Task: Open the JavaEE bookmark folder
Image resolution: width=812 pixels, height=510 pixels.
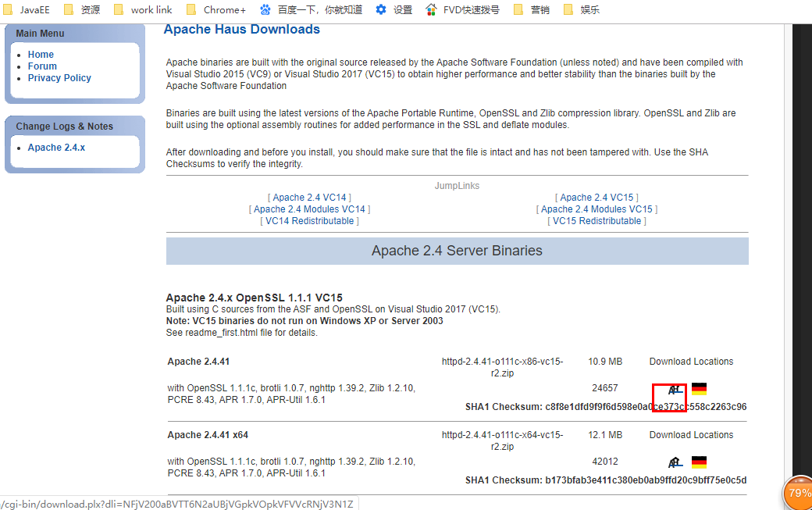Action: [x=27, y=10]
